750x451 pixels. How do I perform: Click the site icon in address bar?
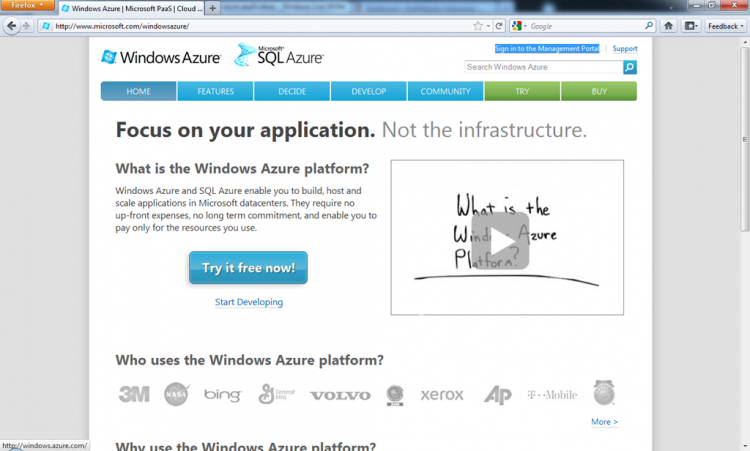coord(46,26)
